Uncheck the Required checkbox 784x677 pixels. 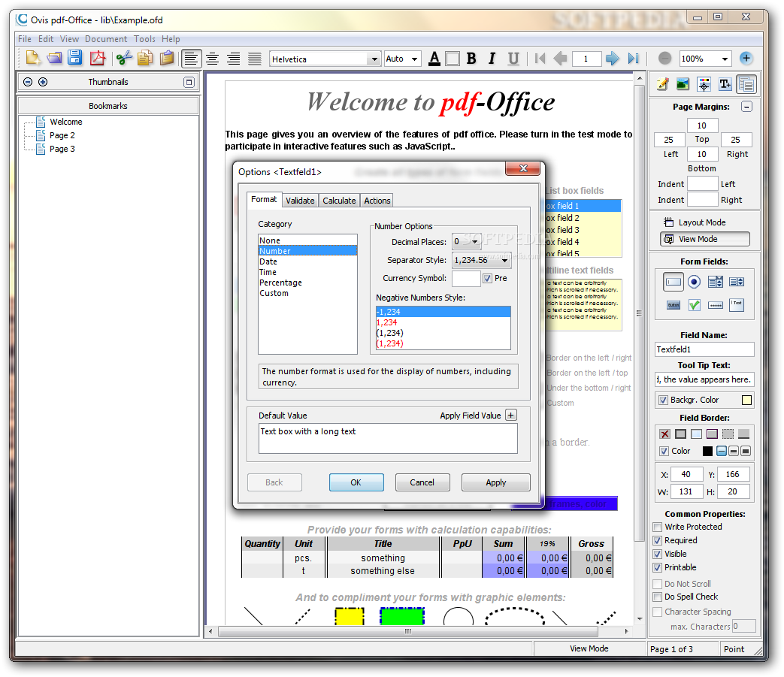coord(658,540)
